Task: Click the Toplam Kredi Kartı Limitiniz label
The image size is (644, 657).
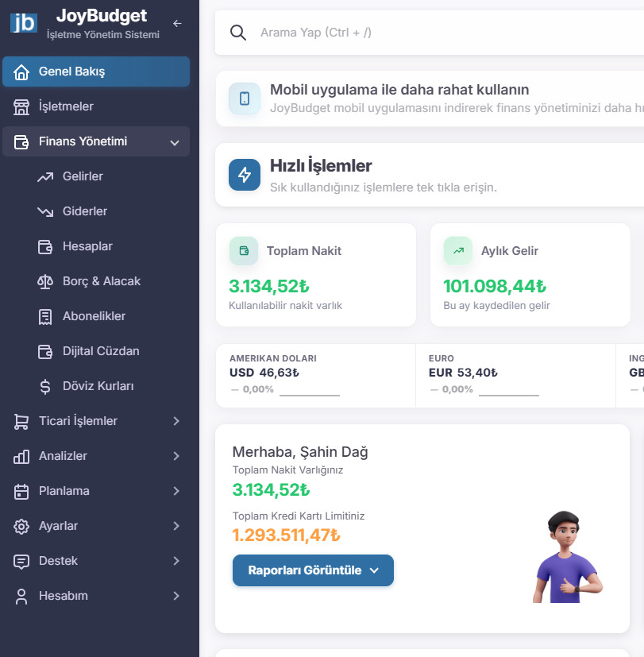Action: click(x=299, y=516)
